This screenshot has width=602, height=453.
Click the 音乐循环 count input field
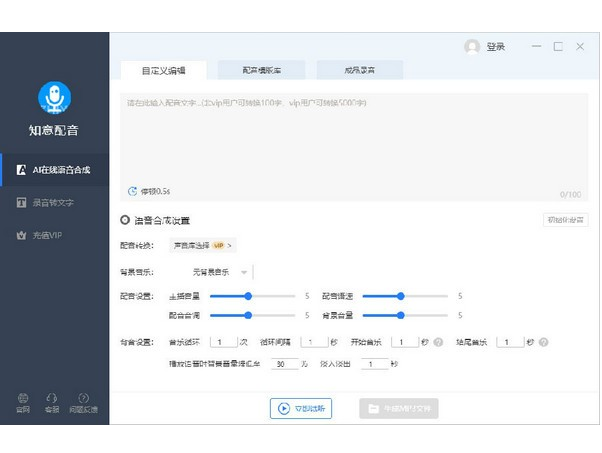point(223,342)
